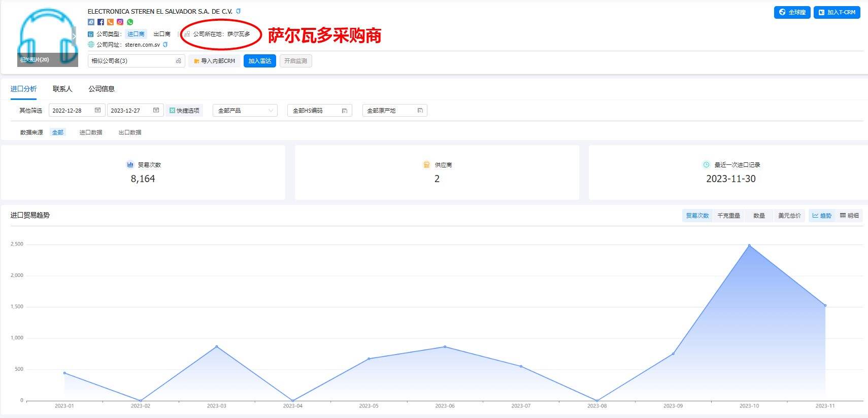Select 全部 data source option
Image resolution: width=868 pixels, height=418 pixels.
click(58, 132)
